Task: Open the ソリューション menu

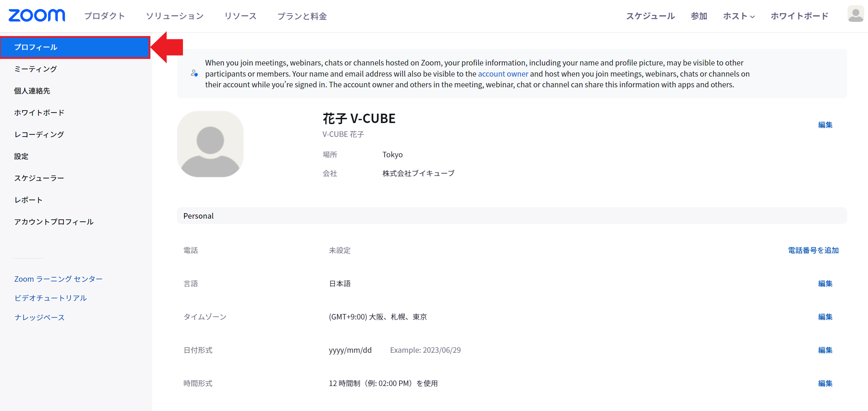Action: [175, 16]
